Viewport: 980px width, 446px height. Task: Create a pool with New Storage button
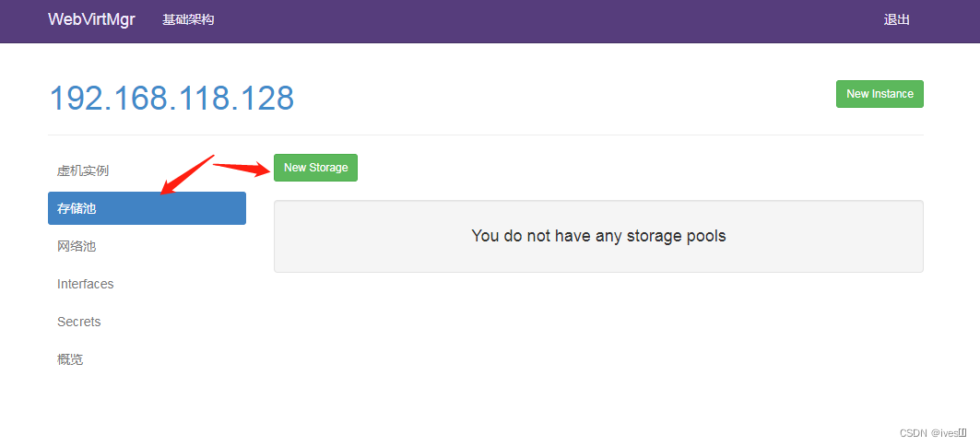click(315, 168)
